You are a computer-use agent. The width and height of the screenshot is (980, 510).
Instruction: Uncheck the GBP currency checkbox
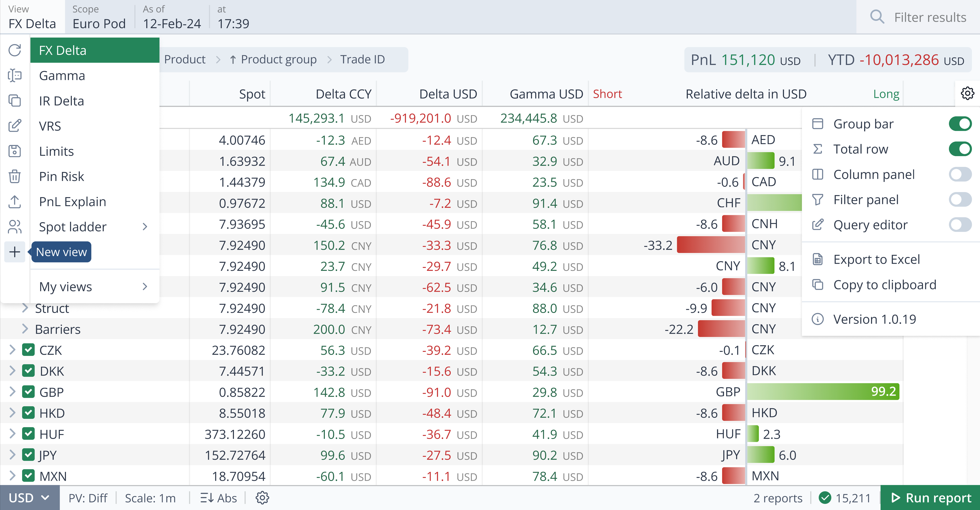click(x=29, y=392)
